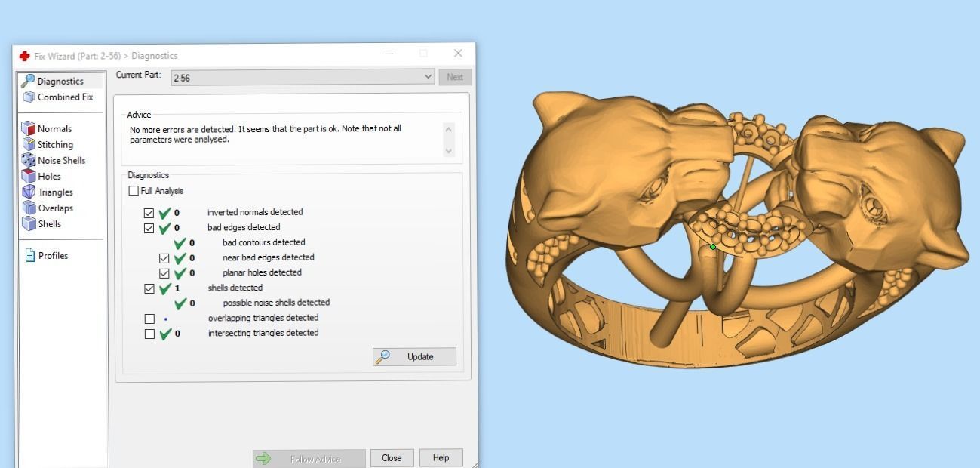
Task: Click 'shells detected' count value 1
Action: 177,288
